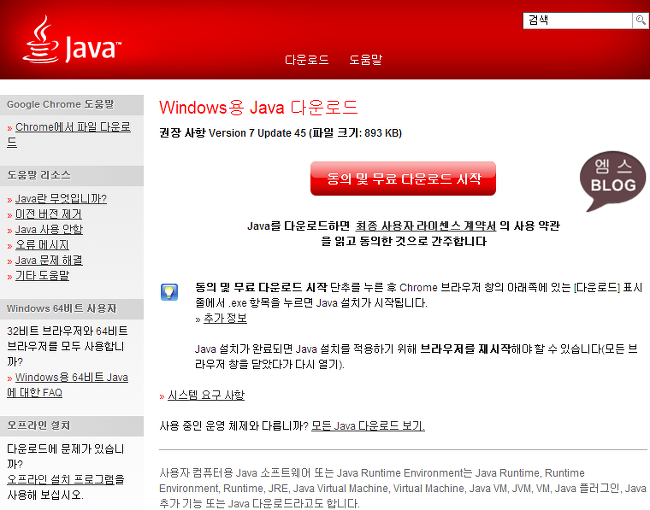Open 기타 도움말 link
650x510 pixels.
pos(42,276)
